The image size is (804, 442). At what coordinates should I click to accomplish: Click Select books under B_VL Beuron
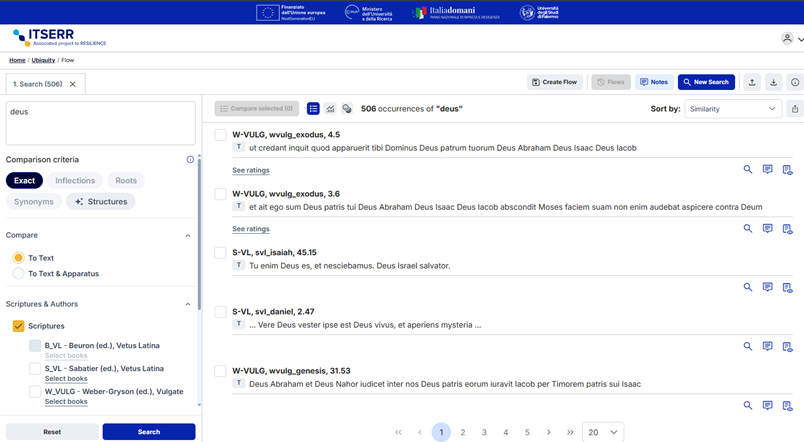(x=66, y=356)
